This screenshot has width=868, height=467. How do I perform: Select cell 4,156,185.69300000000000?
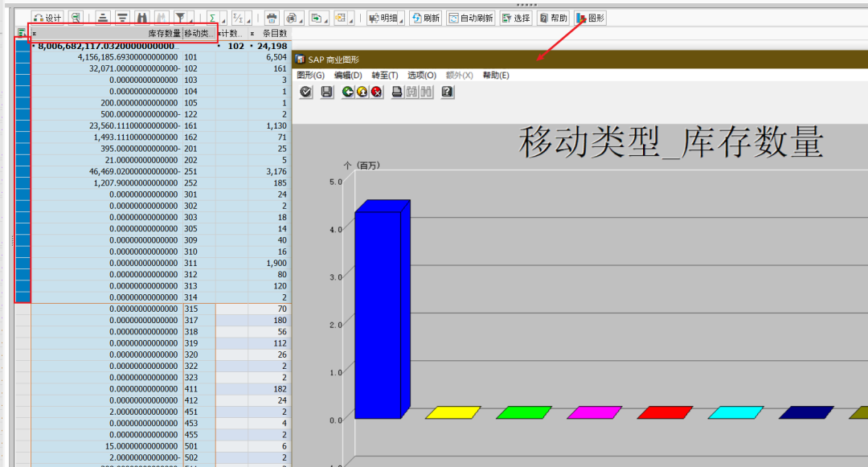click(x=107, y=57)
